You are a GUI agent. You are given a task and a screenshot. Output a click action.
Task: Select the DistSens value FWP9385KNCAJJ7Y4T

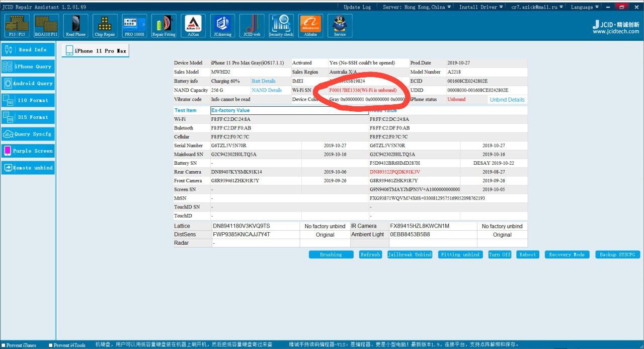click(242, 235)
